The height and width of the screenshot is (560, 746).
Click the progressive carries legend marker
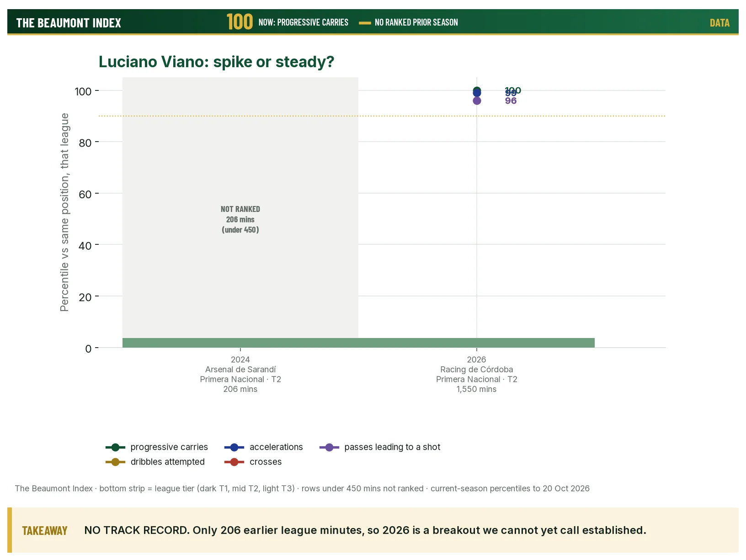pos(115,447)
